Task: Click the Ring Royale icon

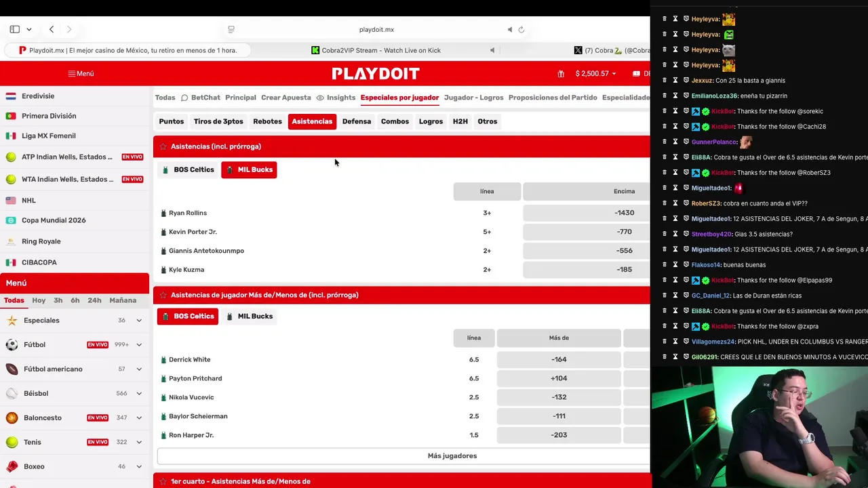Action: point(11,241)
